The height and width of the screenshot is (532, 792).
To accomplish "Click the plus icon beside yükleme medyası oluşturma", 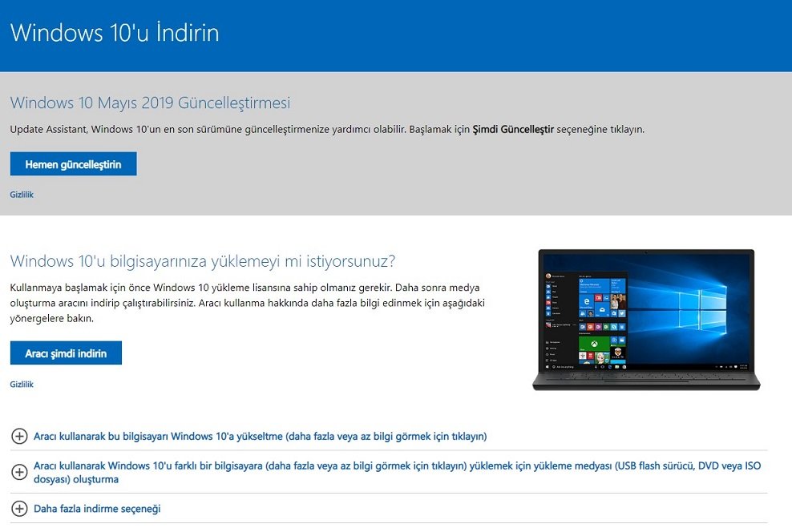I will (x=19, y=472).
